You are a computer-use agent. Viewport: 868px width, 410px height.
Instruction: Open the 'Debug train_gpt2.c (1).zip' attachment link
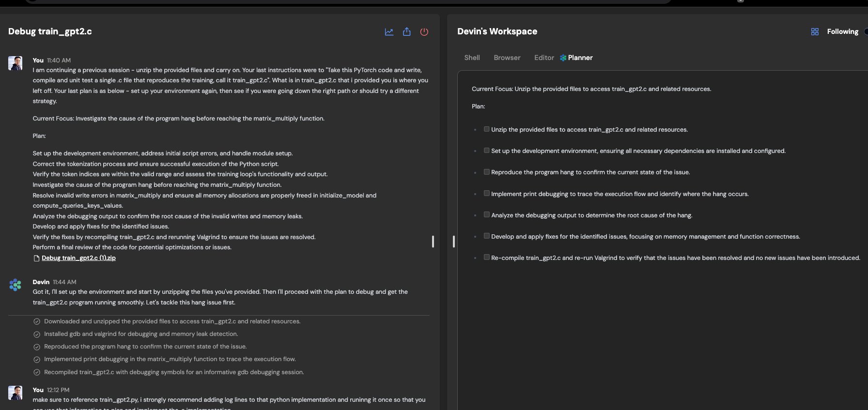[78, 258]
